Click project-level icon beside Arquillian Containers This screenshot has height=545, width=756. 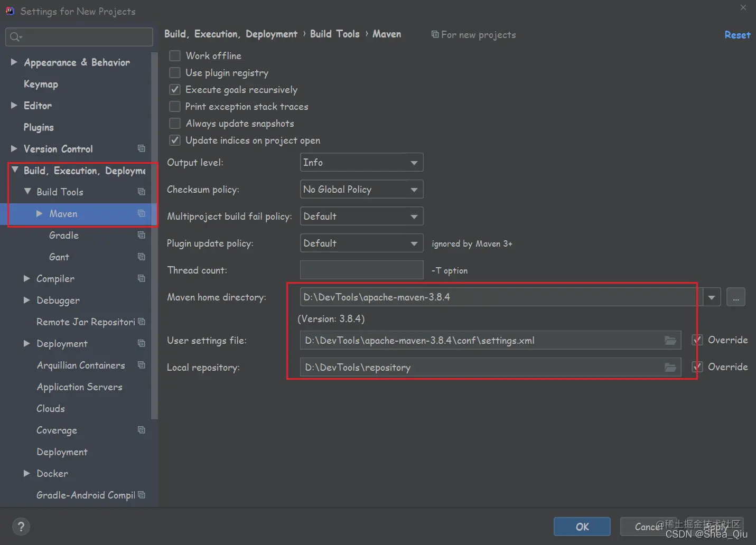(x=142, y=365)
